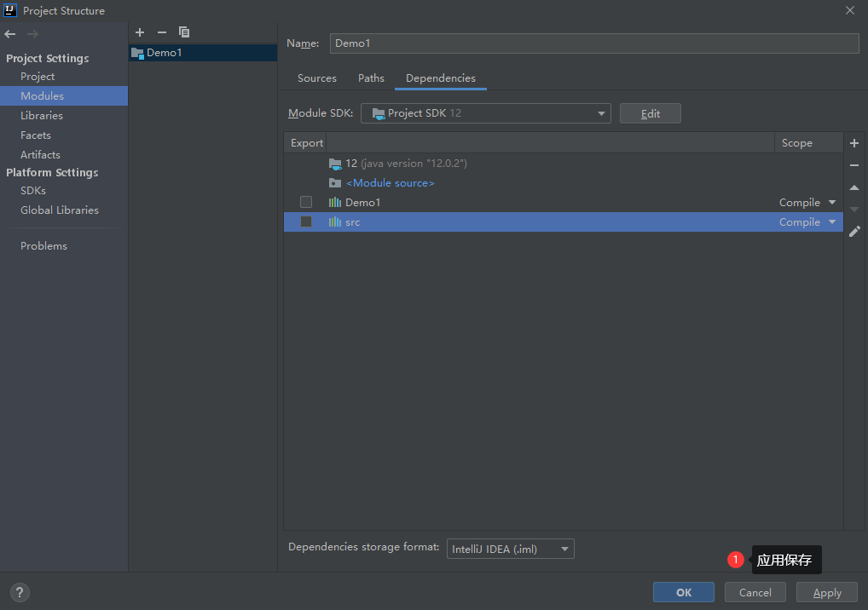Click the IntelliJ logo in title bar

coord(10,10)
